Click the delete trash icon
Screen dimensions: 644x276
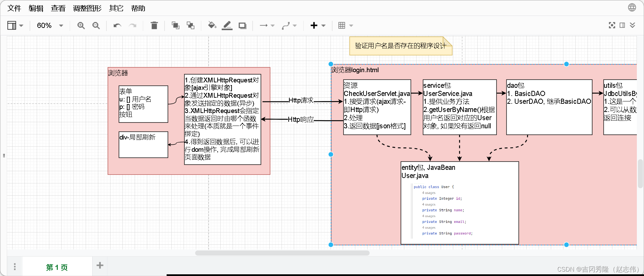(x=154, y=26)
